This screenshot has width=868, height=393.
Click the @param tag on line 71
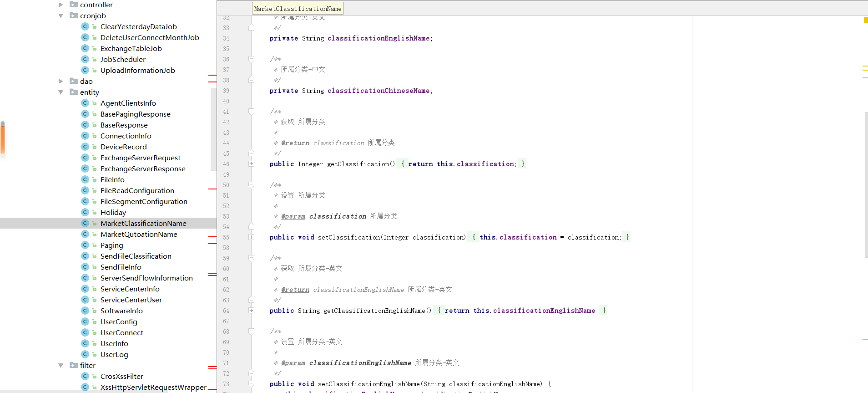click(x=293, y=363)
